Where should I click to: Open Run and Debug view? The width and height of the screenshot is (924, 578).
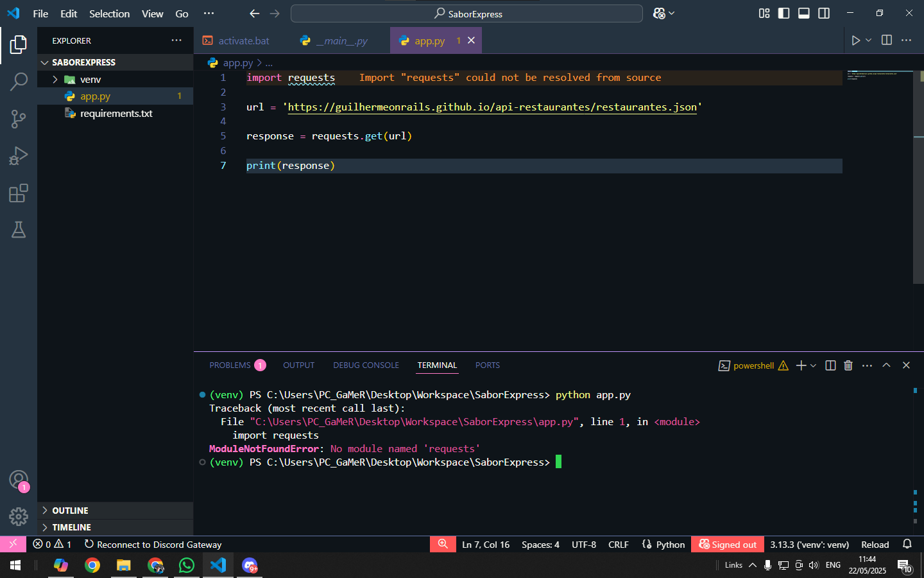click(x=19, y=156)
